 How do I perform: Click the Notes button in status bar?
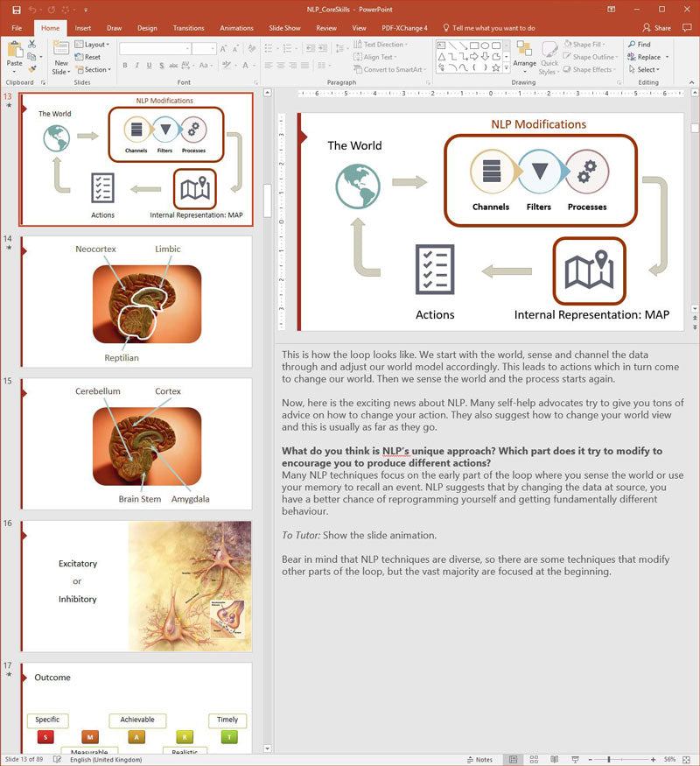pyautogui.click(x=479, y=760)
